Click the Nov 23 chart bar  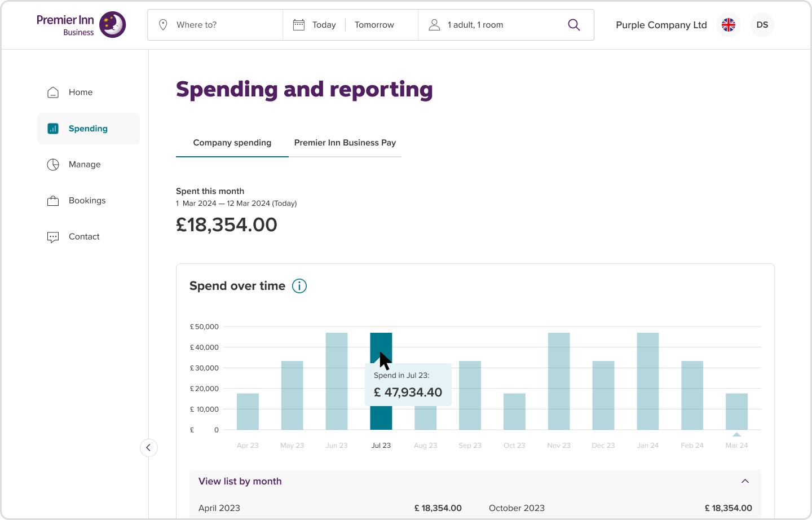(559, 381)
